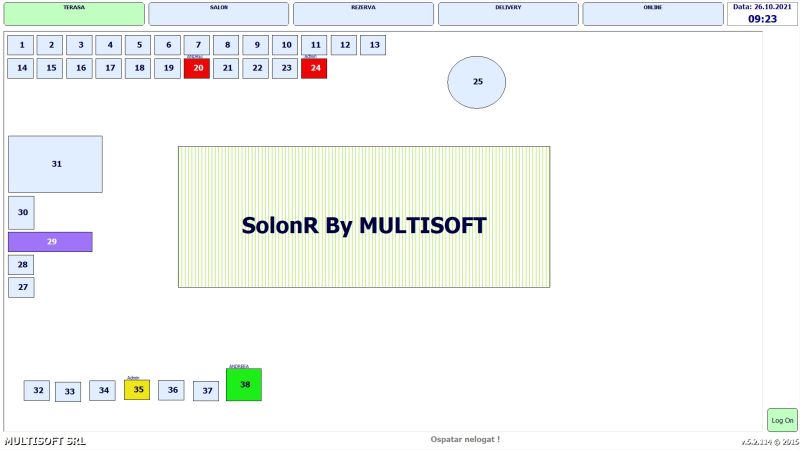800x450 pixels.
Task: Click table 37
Action: click(206, 391)
